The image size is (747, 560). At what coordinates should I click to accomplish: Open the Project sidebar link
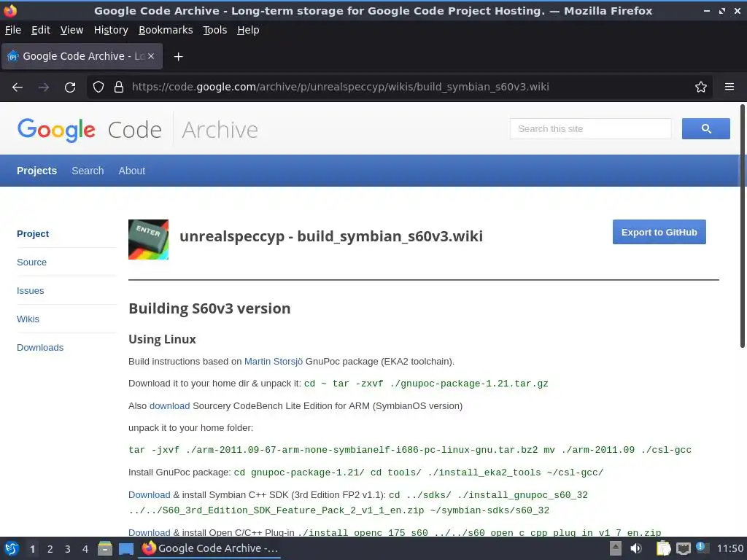33,234
